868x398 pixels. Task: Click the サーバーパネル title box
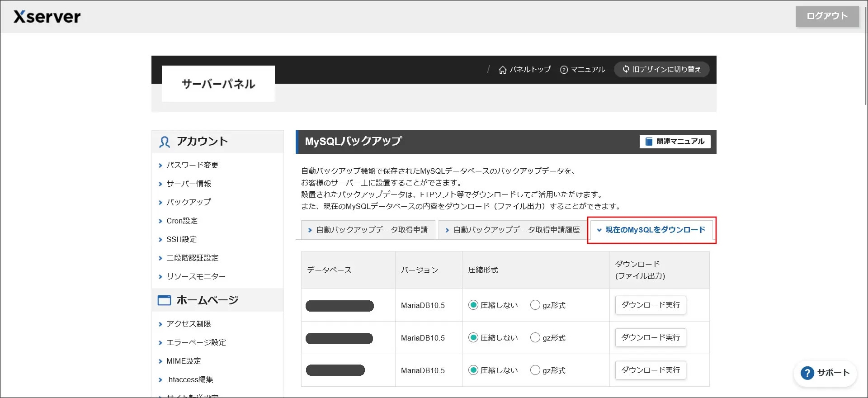point(218,84)
